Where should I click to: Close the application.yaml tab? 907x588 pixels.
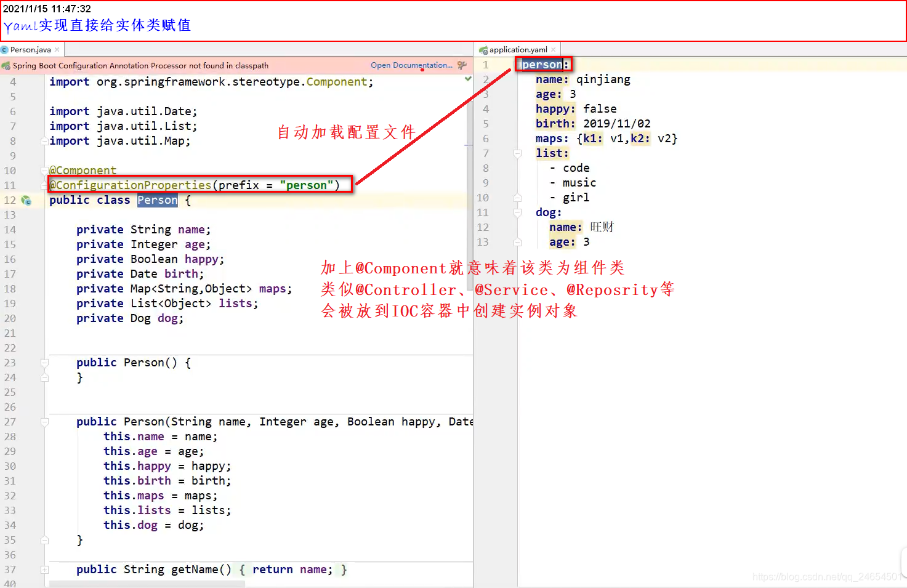click(554, 50)
